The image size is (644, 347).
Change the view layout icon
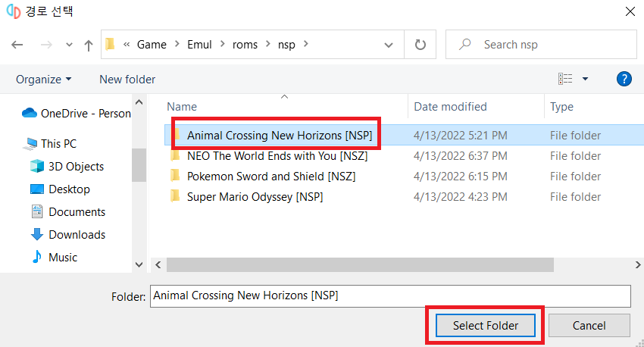565,79
